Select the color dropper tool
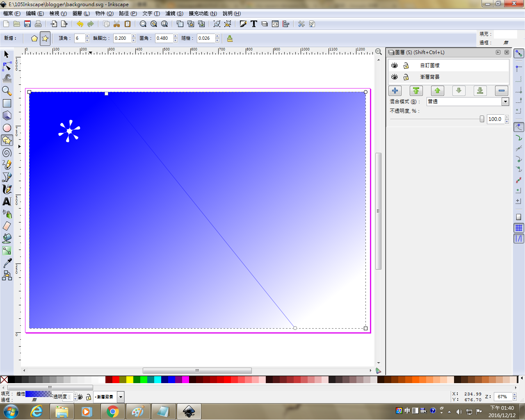The image size is (525, 420). 7,263
